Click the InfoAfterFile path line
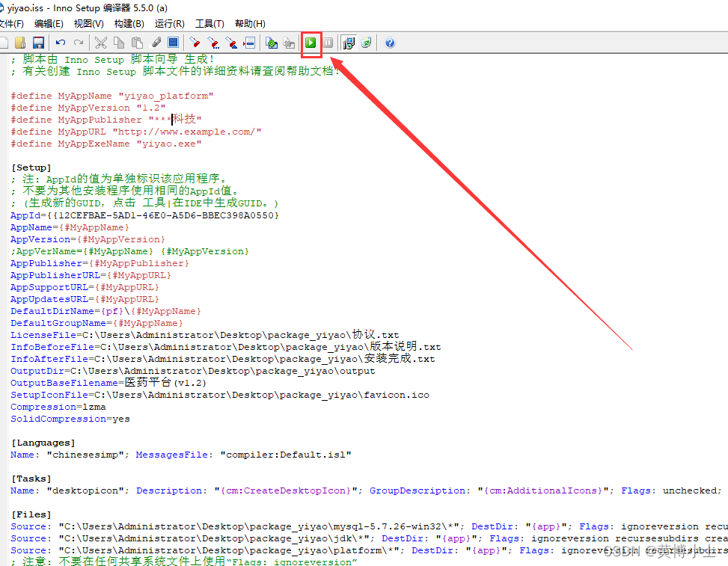This screenshot has width=728, height=566. (223, 359)
